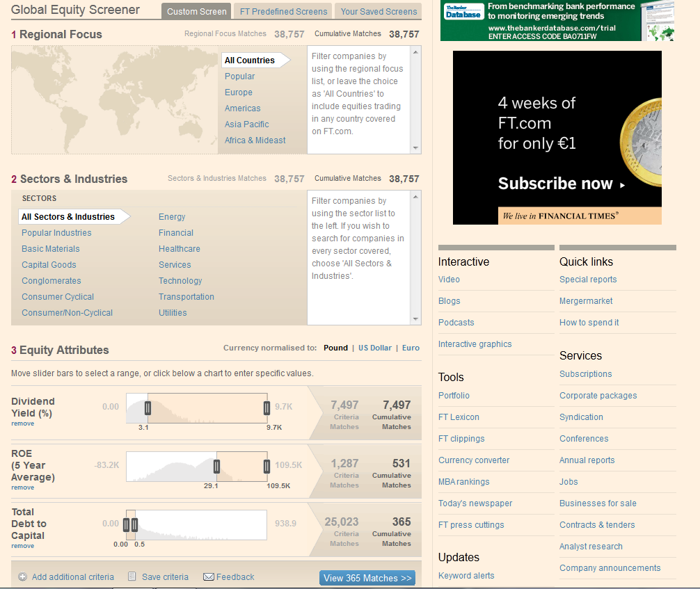Filter by Services sector

tap(175, 265)
